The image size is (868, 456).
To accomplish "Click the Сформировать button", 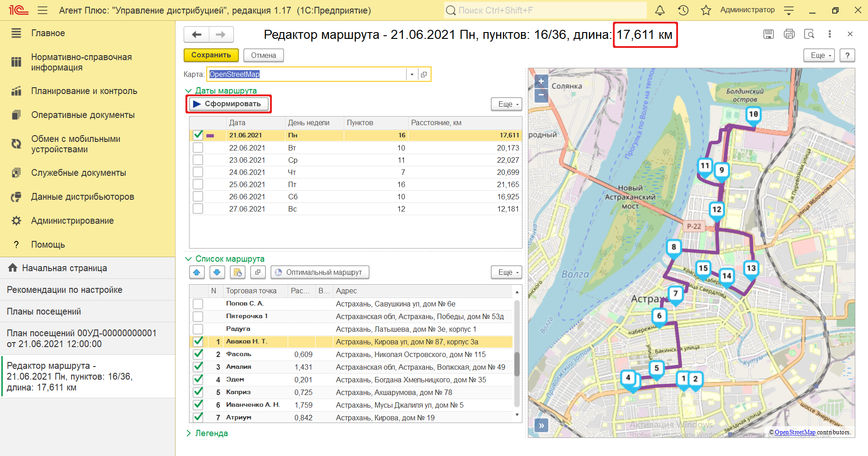I will (x=229, y=104).
